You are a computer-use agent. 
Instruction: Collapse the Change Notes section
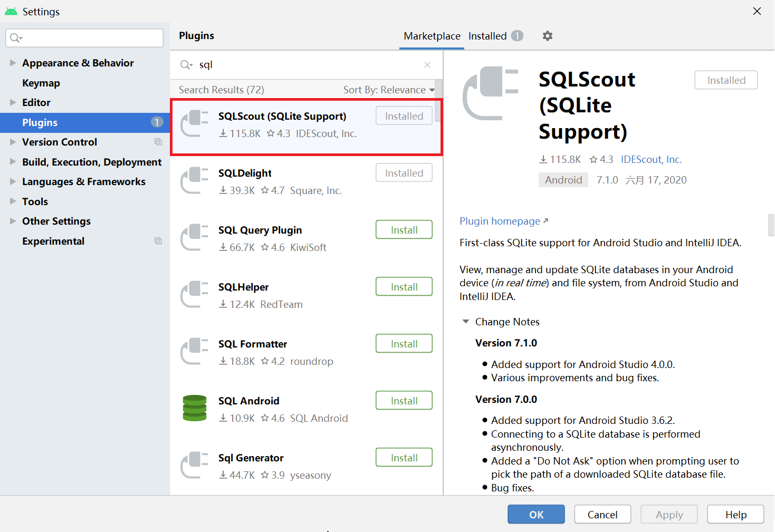(466, 322)
